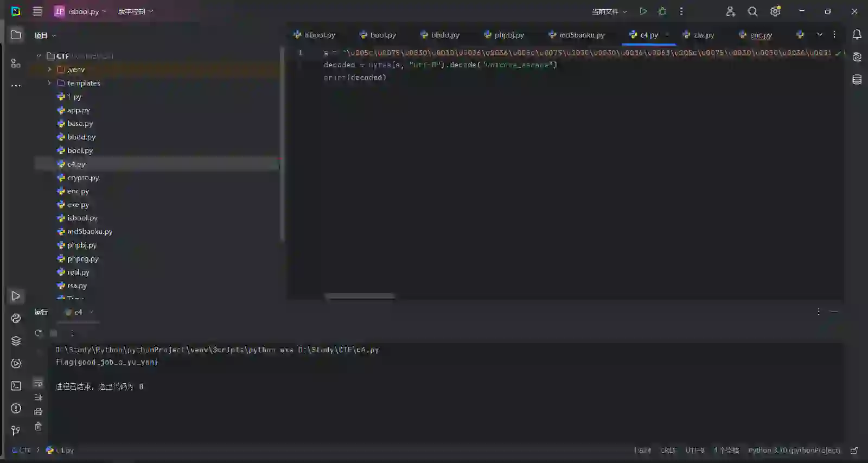Screen dimensions: 868x463
Task: Expand the templates folder
Action: pos(49,83)
